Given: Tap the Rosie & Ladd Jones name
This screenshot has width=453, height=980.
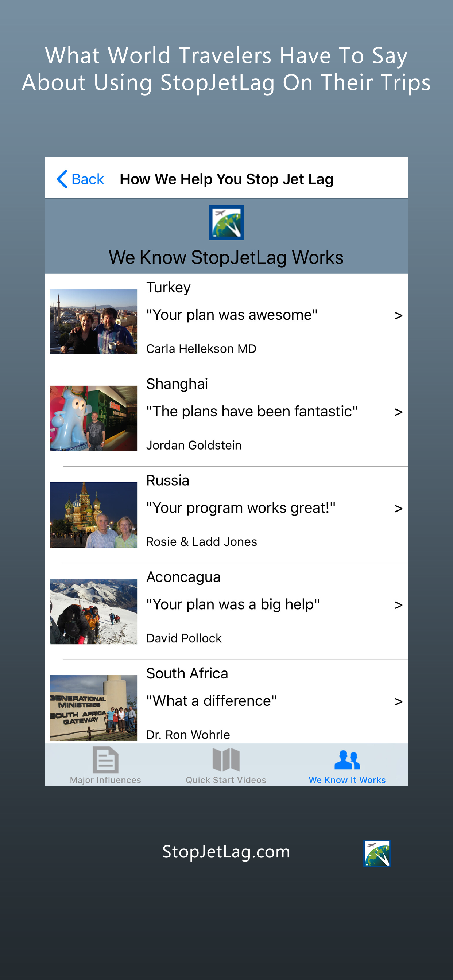Looking at the screenshot, I should coord(202,542).
